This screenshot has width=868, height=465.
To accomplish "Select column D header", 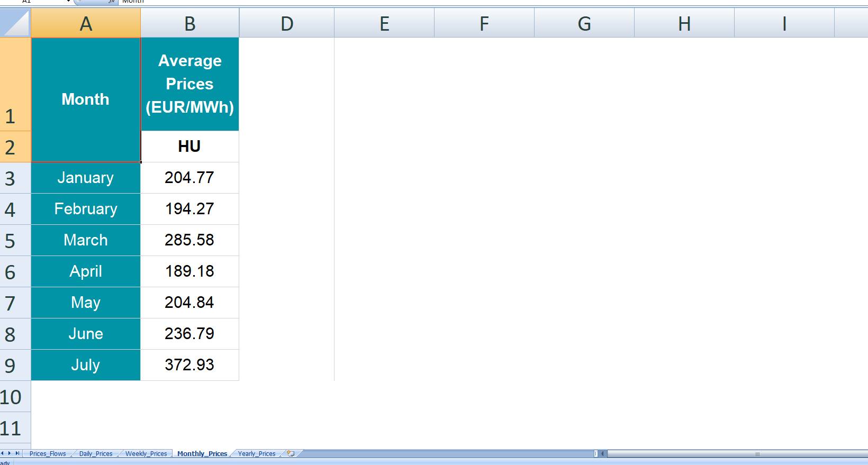I will [x=286, y=24].
